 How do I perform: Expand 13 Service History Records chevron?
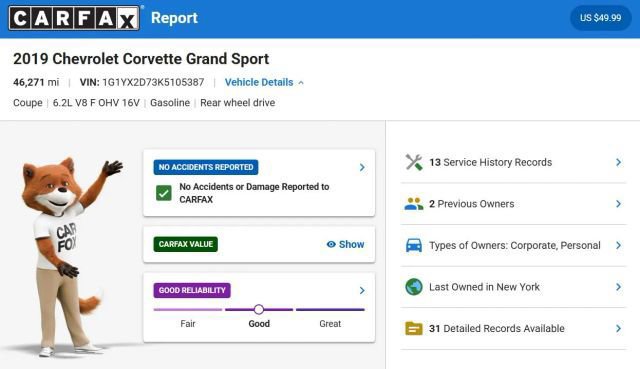618,162
